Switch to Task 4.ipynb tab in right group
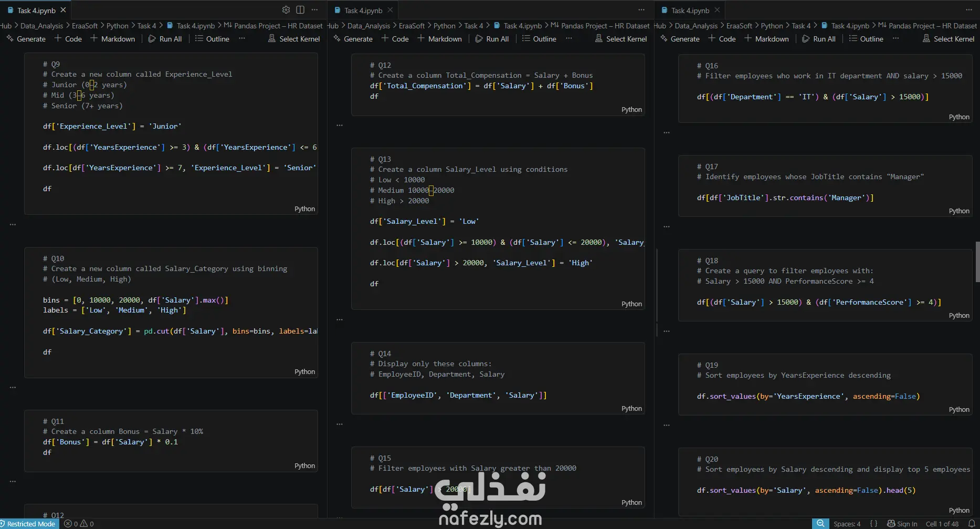 (x=690, y=10)
